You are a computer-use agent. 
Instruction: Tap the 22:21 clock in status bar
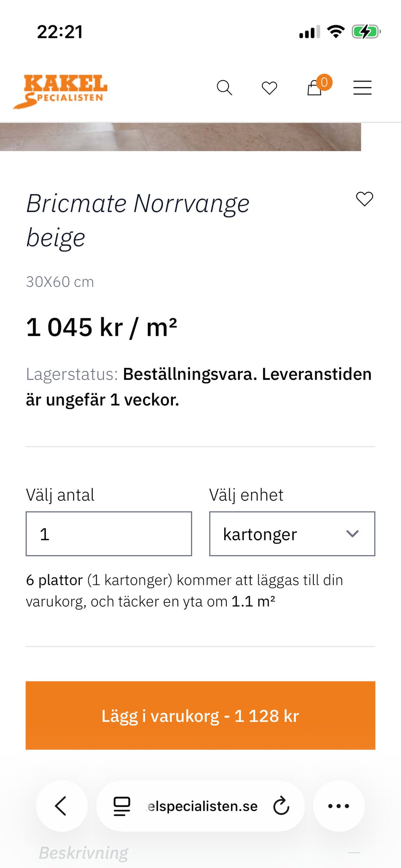[x=60, y=32]
